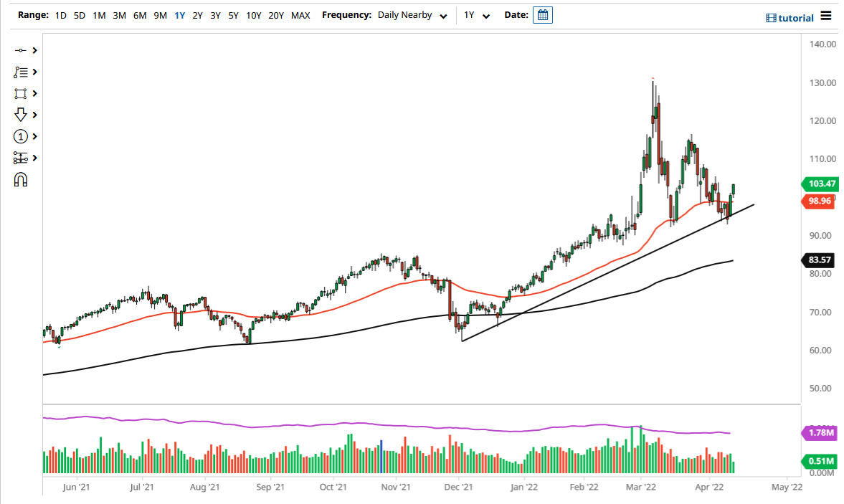Set range to 5D
The width and height of the screenshot is (844, 504).
click(x=80, y=16)
